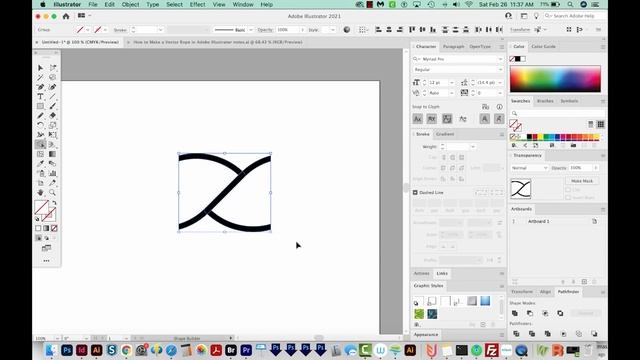This screenshot has height=360, width=640.
Task: Open Photoshop from the Dock
Action: pos(67,350)
